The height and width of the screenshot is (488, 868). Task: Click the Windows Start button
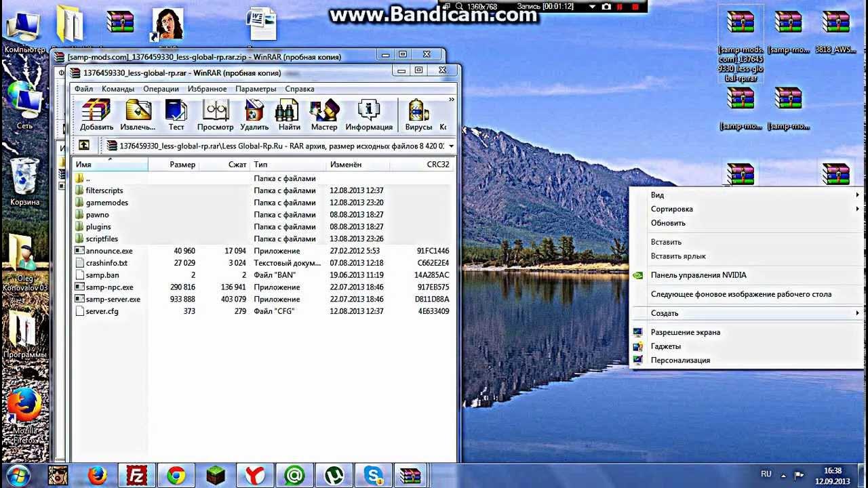[x=18, y=476]
